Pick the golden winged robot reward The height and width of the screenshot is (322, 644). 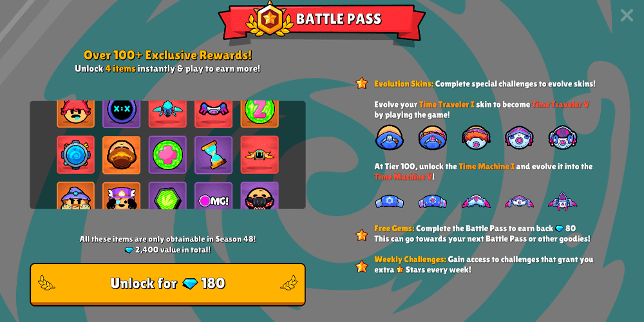point(260,155)
